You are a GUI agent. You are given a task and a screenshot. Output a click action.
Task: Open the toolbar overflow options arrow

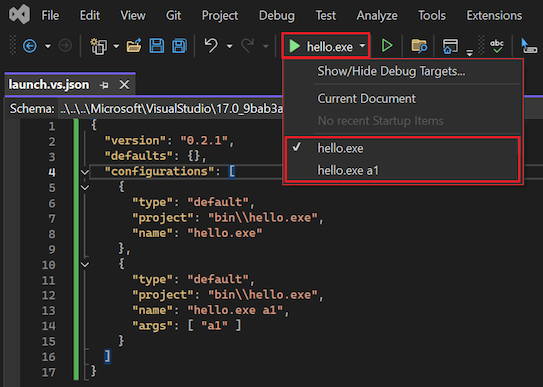(469, 53)
